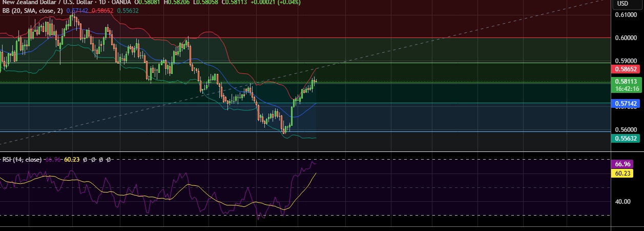Select the RSI (14, close) indicator legend
Screen dimensions: 644x231
click(x=22, y=160)
